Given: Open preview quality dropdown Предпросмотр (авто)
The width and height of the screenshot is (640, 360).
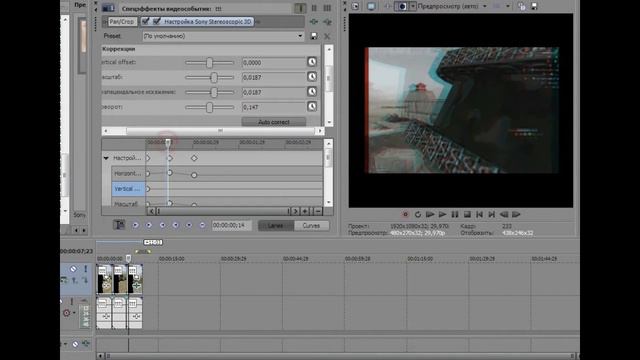Looking at the screenshot, I should [x=452, y=6].
